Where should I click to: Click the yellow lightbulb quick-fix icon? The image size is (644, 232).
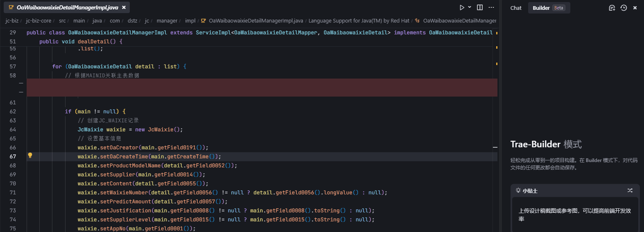pyautogui.click(x=30, y=155)
